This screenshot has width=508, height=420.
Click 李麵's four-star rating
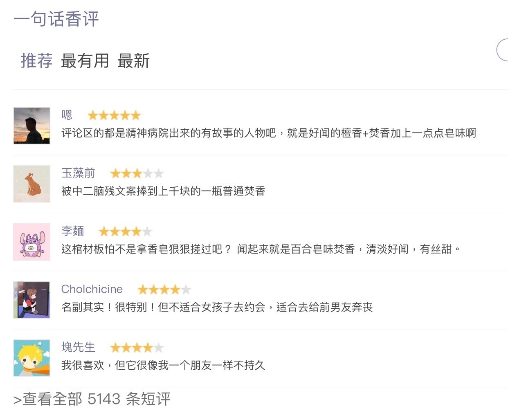pos(126,231)
